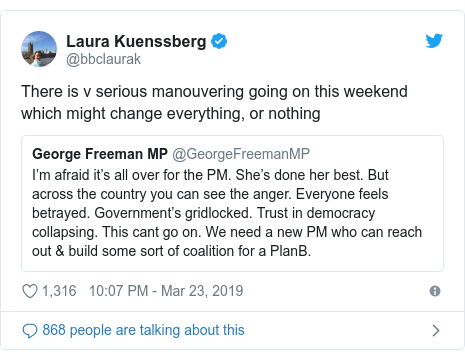Like the tweet with the heart icon
The image size is (465, 360).
pyautogui.click(x=30, y=291)
